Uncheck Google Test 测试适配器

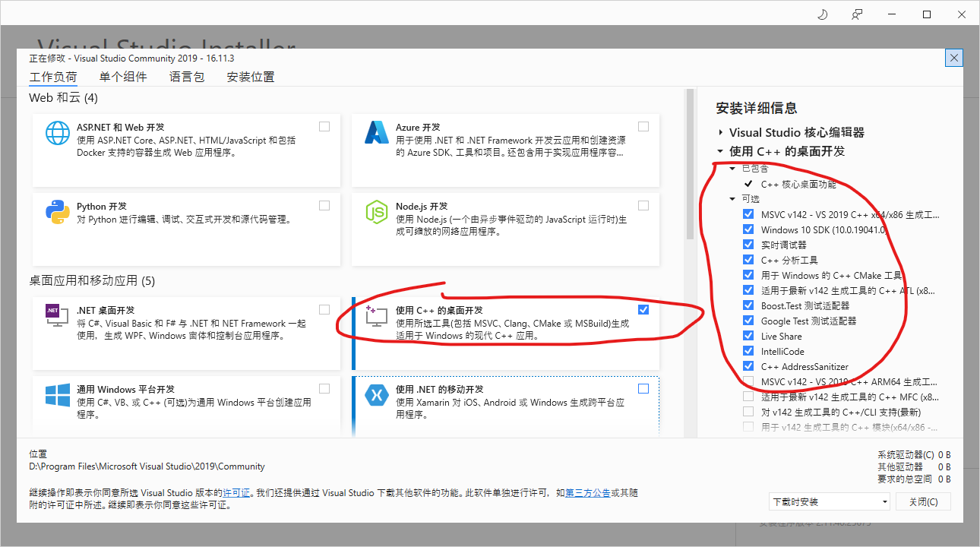(748, 321)
